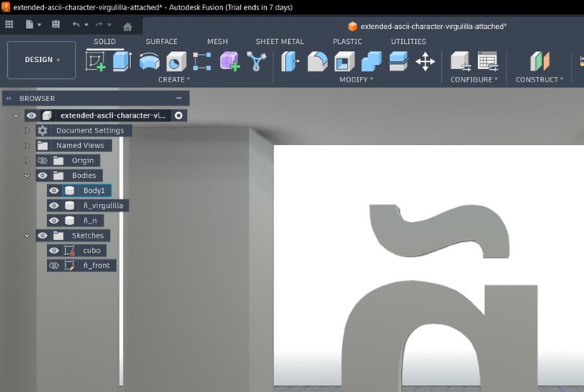The width and height of the screenshot is (584, 392).
Task: Switch to the PLASTIC tab
Action: [x=347, y=42]
